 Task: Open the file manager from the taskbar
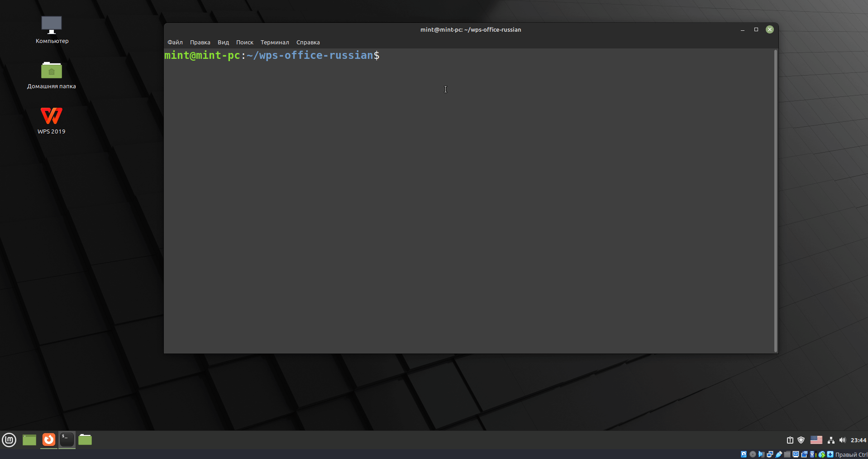pos(85,440)
